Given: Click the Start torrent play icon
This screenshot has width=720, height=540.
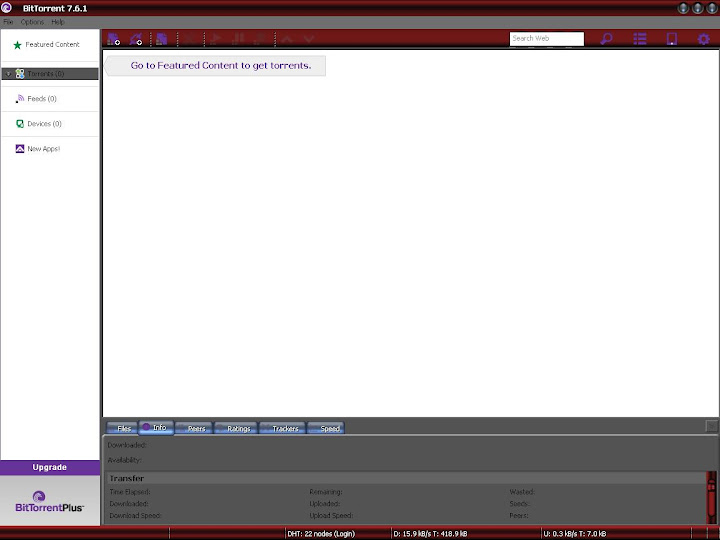Looking at the screenshot, I should (215, 39).
